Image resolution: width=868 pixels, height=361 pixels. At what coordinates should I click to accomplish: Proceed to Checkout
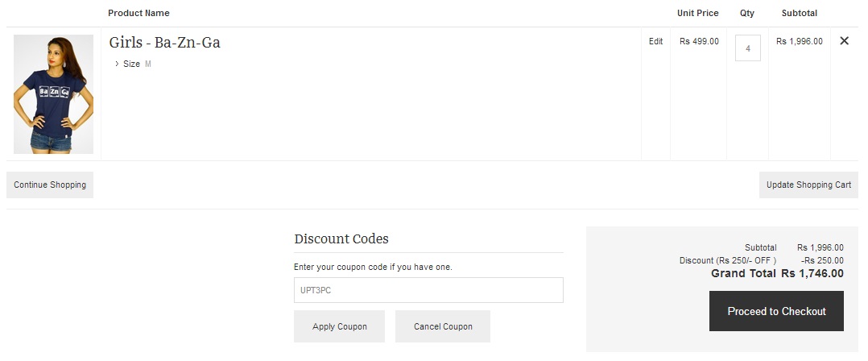coord(776,311)
